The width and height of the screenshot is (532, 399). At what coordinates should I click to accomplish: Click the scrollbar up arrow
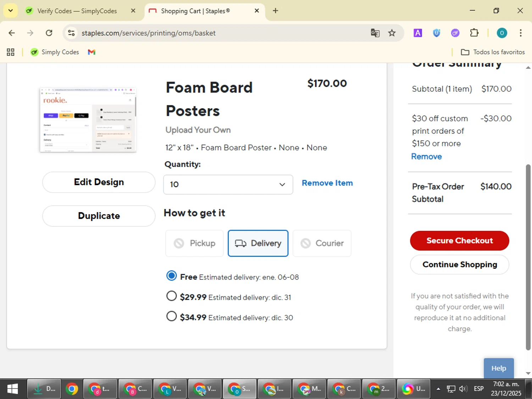pos(528,67)
